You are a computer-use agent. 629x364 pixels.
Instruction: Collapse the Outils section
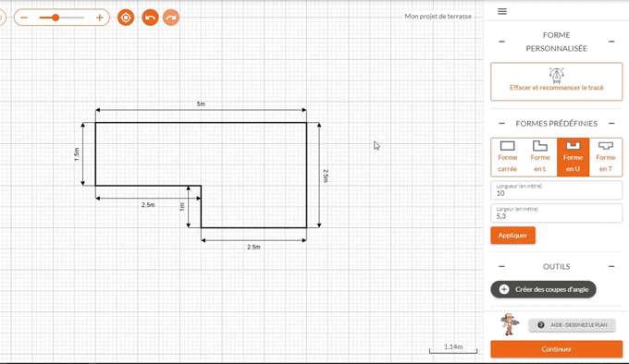pyautogui.click(x=611, y=266)
